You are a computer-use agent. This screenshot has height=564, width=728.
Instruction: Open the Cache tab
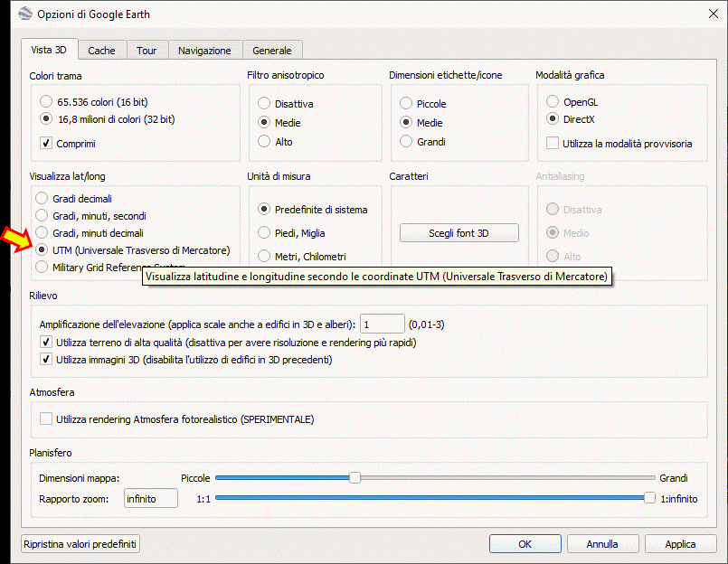(x=101, y=51)
